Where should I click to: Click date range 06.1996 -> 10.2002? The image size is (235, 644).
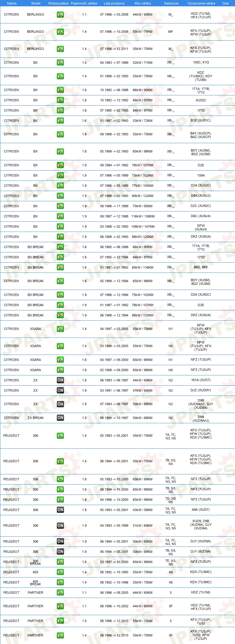coord(114,606)
